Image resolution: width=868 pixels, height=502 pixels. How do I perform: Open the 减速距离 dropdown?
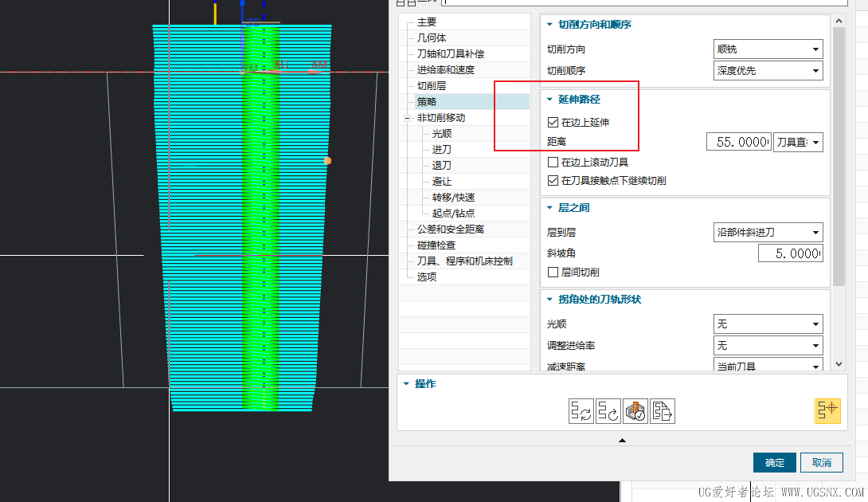(768, 366)
